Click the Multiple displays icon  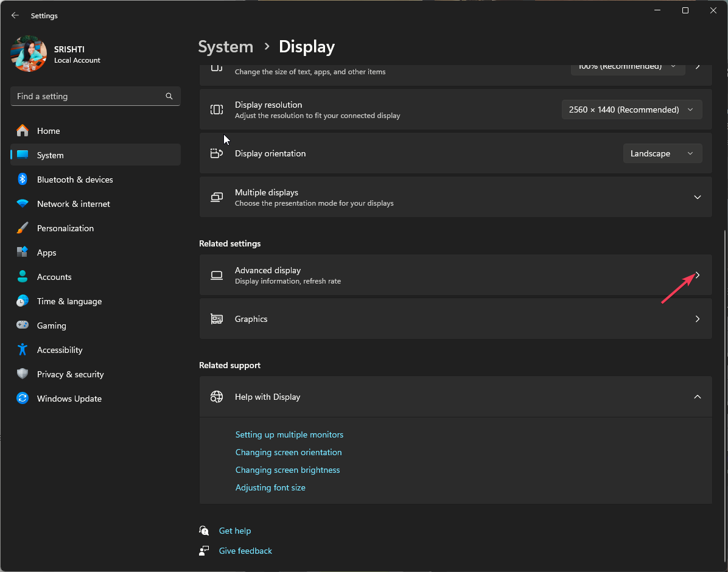click(x=217, y=197)
